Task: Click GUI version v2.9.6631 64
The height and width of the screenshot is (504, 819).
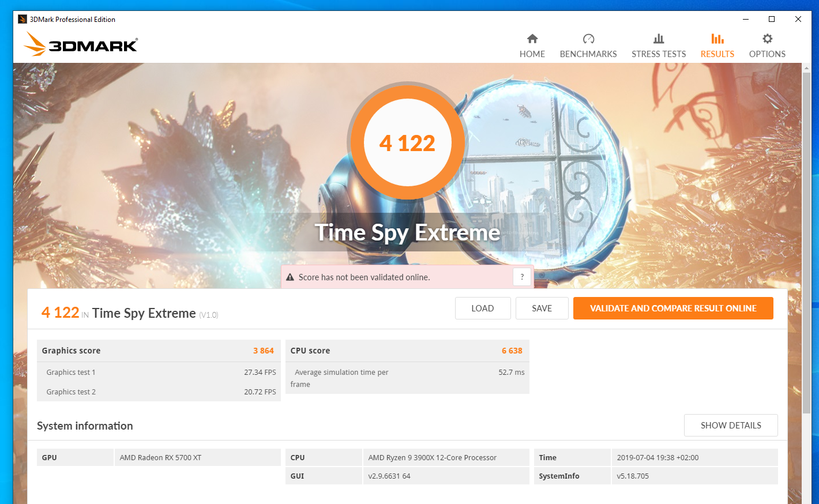Action: coord(389,476)
